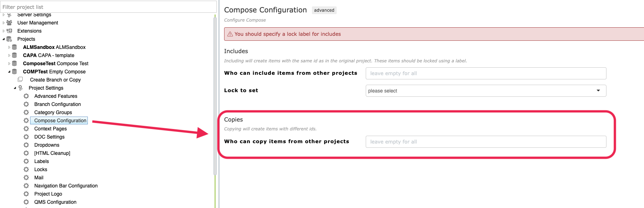The height and width of the screenshot is (208, 644).
Task: Select Branch Configuration in the settings tree
Action: [x=57, y=104]
